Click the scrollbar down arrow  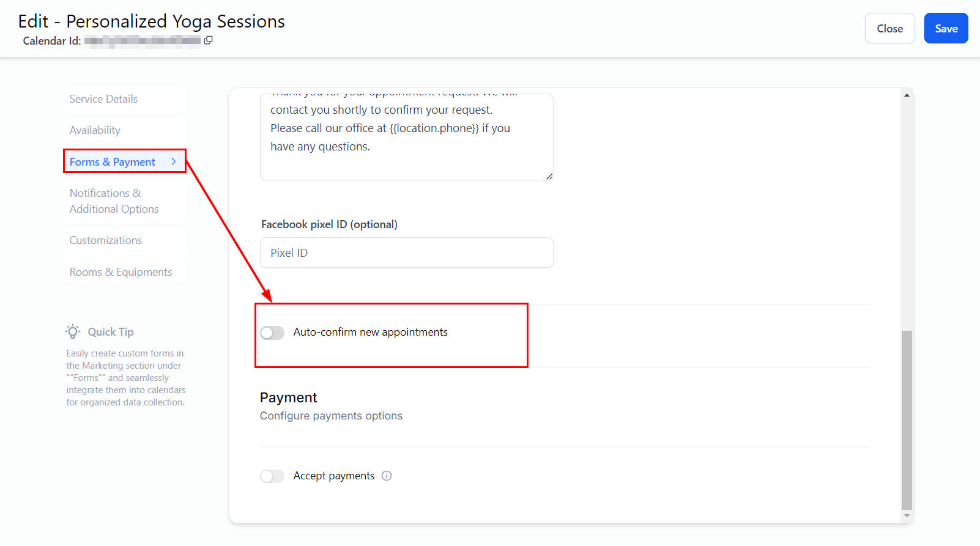(x=907, y=516)
